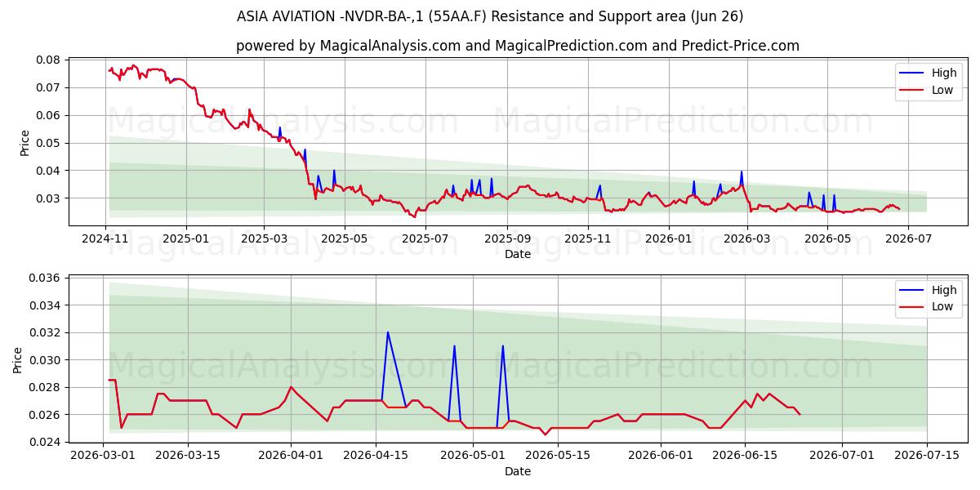Viewport: 980px width, 490px height.
Task: Click the '0.05' price tick on top chart
Action: click(x=48, y=143)
